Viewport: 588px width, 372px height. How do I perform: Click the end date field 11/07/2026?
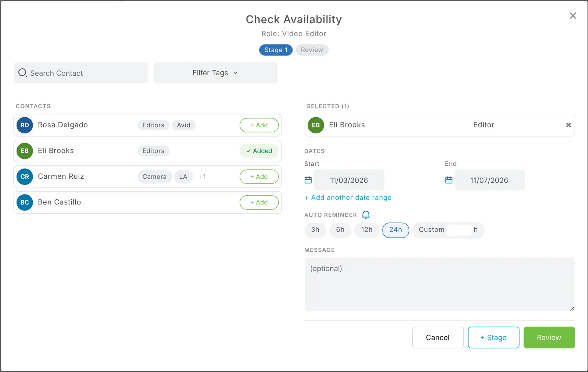click(x=490, y=180)
